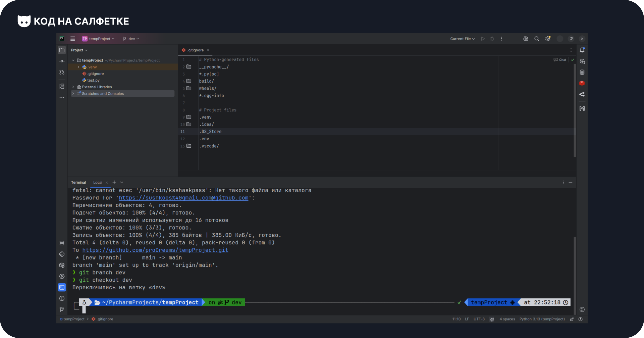Open the Problems tool window

pyautogui.click(x=62, y=298)
